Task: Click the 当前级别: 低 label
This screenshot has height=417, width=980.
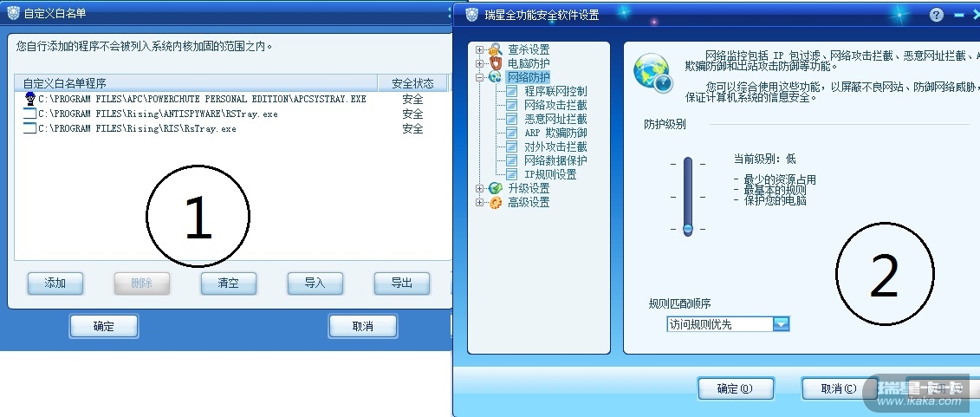Action: (x=765, y=160)
